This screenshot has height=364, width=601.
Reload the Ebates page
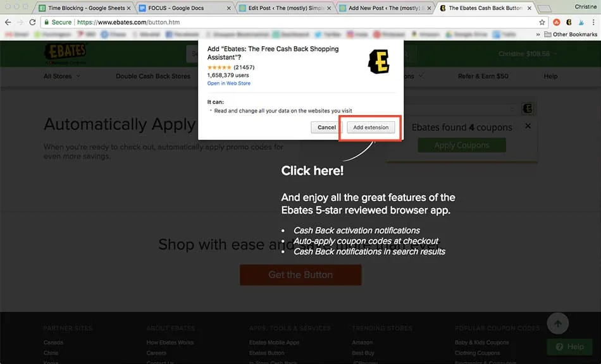click(32, 22)
